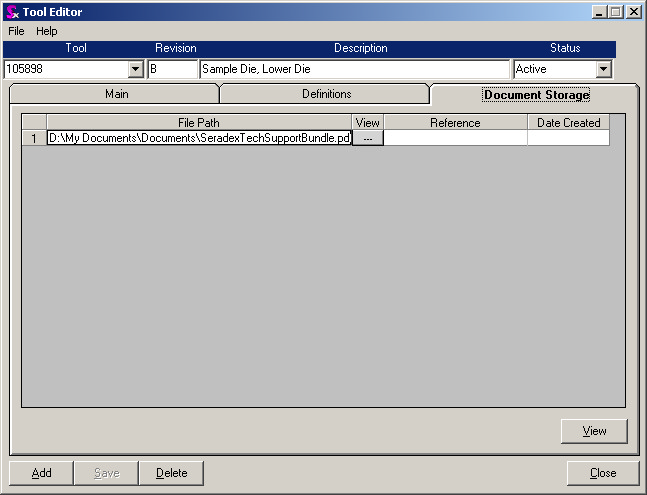The image size is (647, 495).
Task: Open the Help menu
Action: click(x=47, y=31)
